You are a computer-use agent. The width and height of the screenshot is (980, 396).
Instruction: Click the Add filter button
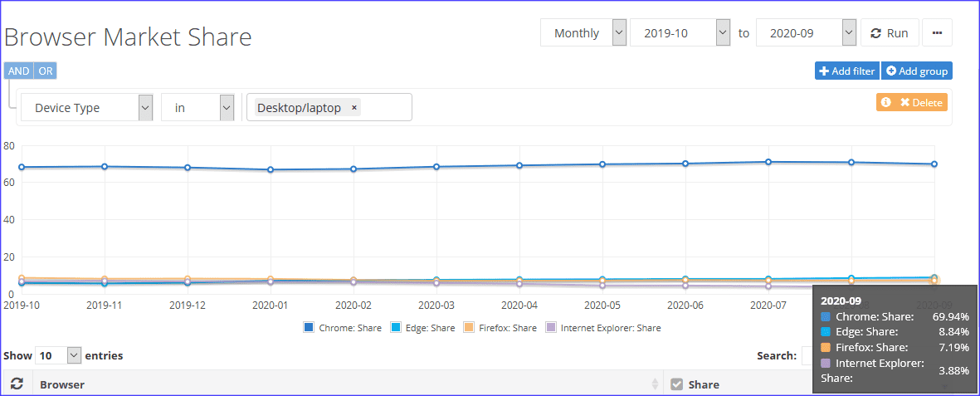click(x=846, y=71)
